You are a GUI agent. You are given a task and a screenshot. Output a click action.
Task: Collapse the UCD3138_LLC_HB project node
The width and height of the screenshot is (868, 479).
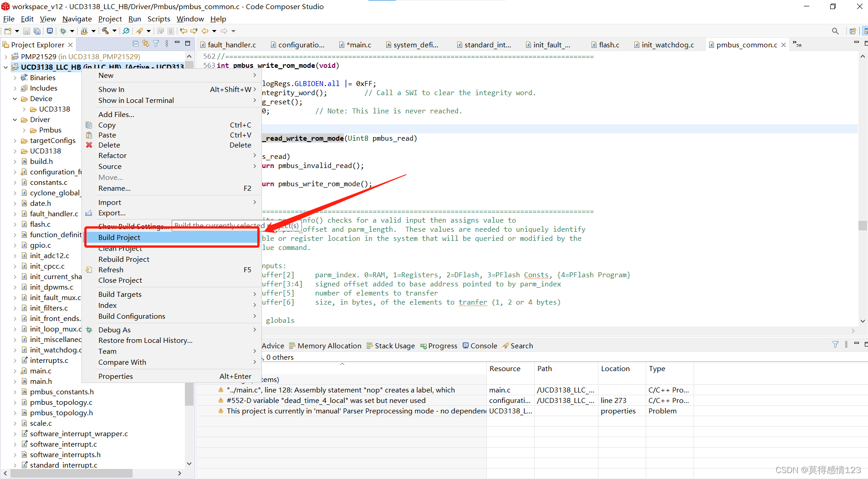[x=5, y=67]
